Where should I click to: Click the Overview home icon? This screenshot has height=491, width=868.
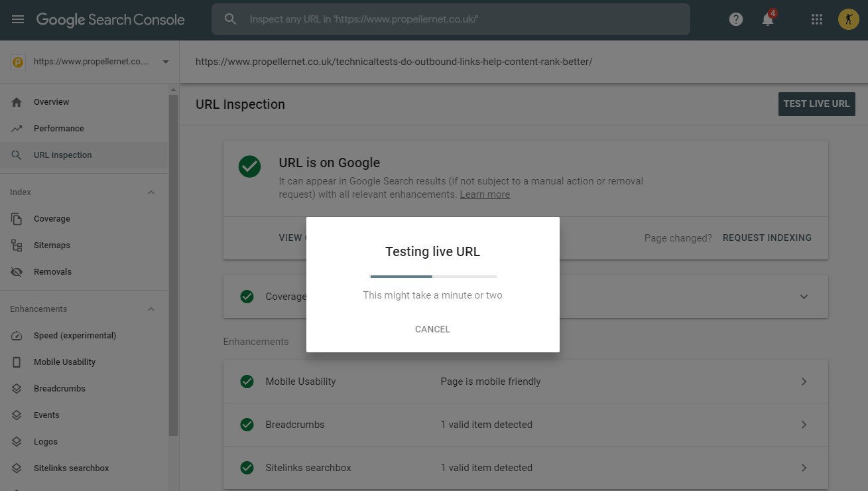coord(17,102)
